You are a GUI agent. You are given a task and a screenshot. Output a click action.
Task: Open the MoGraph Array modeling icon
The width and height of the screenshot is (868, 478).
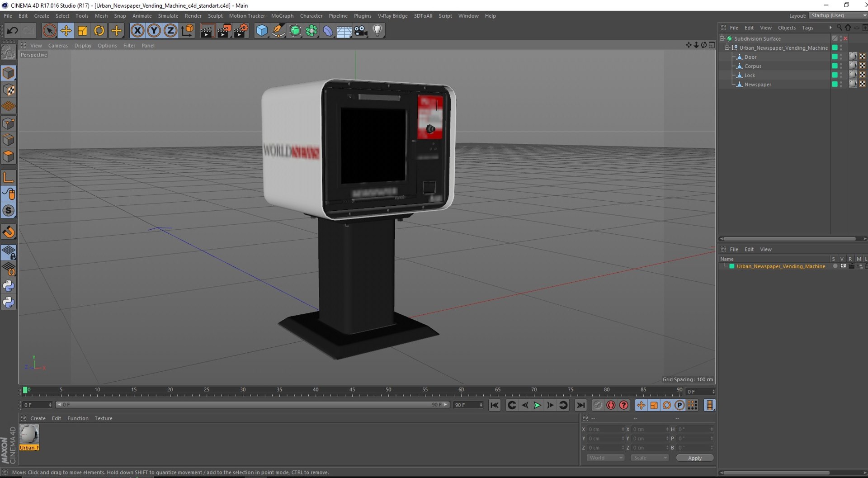(311, 31)
